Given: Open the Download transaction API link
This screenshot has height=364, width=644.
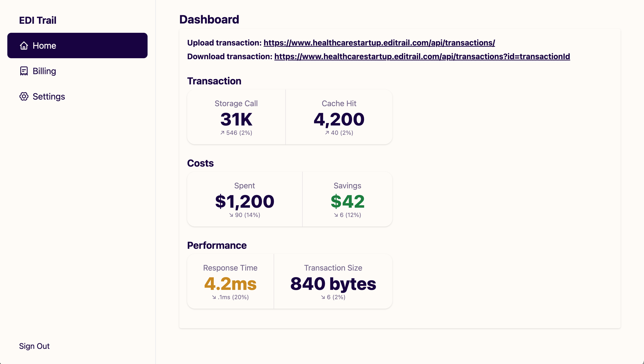Looking at the screenshot, I should tap(422, 57).
